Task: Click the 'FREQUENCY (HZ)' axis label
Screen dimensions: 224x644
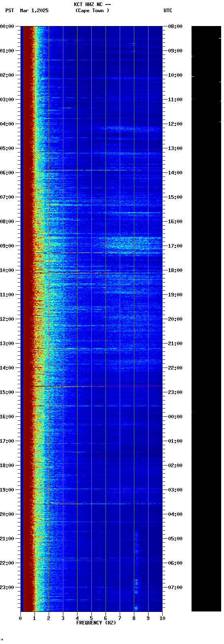Action: (x=96, y=623)
